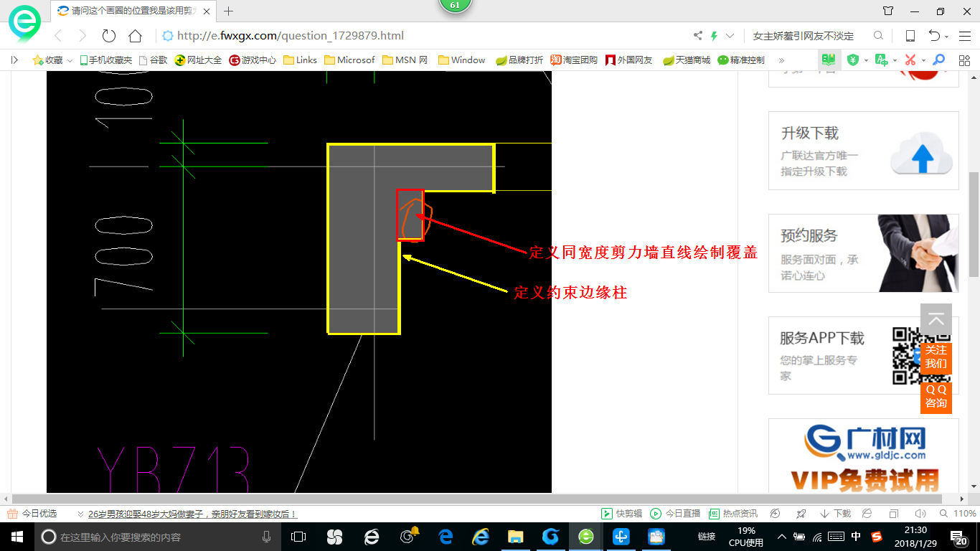
Task: Go to browser home page icon
Action: point(135,36)
